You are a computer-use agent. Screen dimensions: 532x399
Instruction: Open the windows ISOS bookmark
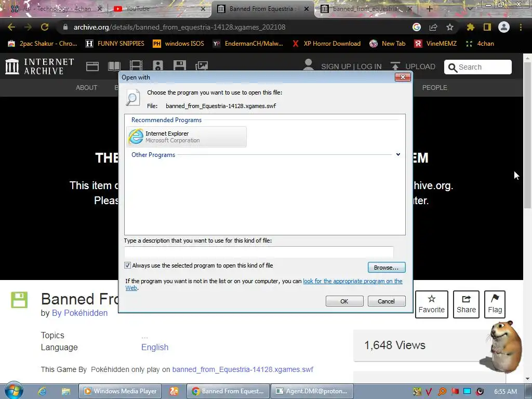pyautogui.click(x=179, y=44)
